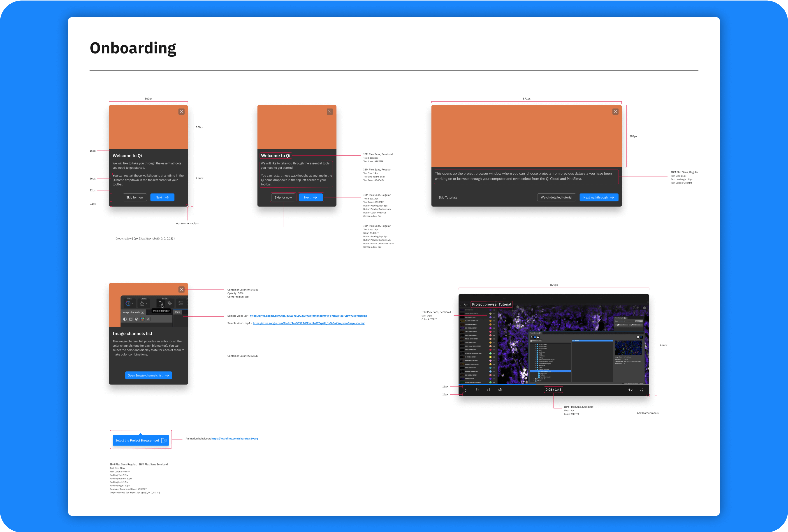
Task: Close the wide project browser walkthrough card
Action: point(615,112)
